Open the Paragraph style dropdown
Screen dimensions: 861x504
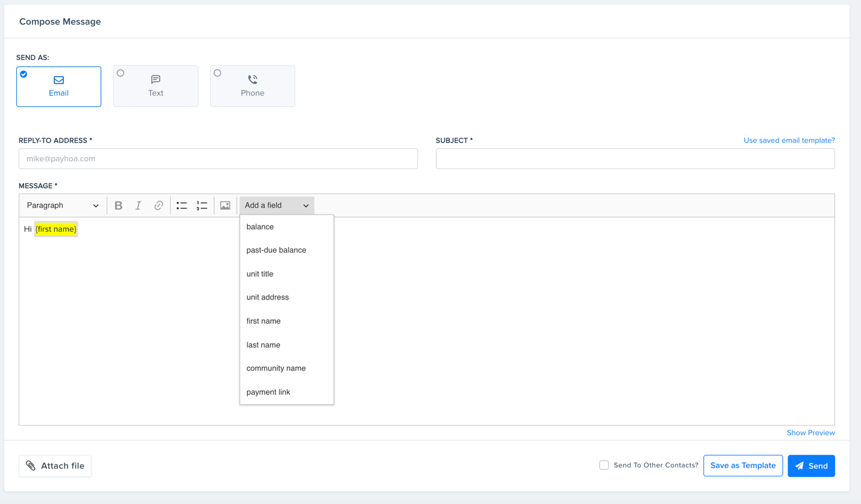tap(63, 206)
